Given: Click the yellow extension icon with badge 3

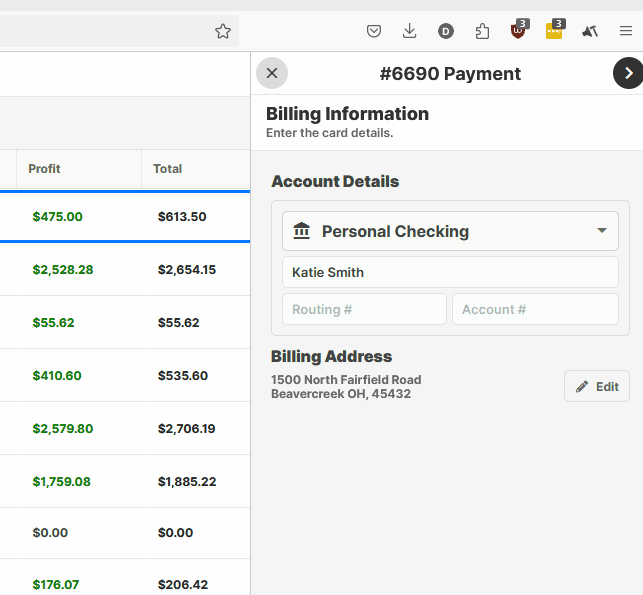Looking at the screenshot, I should tap(555, 30).
